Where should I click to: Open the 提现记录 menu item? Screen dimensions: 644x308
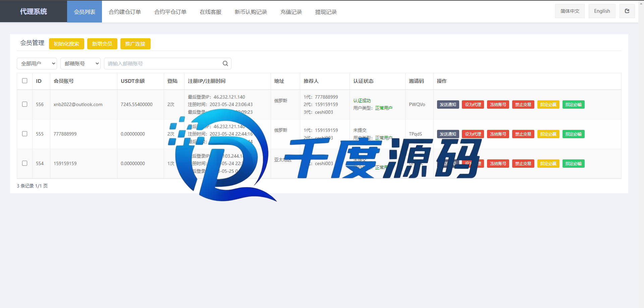(326, 12)
